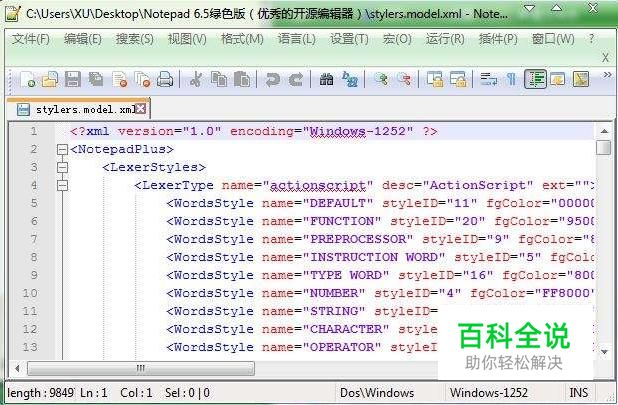The width and height of the screenshot is (618, 405).
Task: Open the 插件(P) menu
Action: [498, 39]
